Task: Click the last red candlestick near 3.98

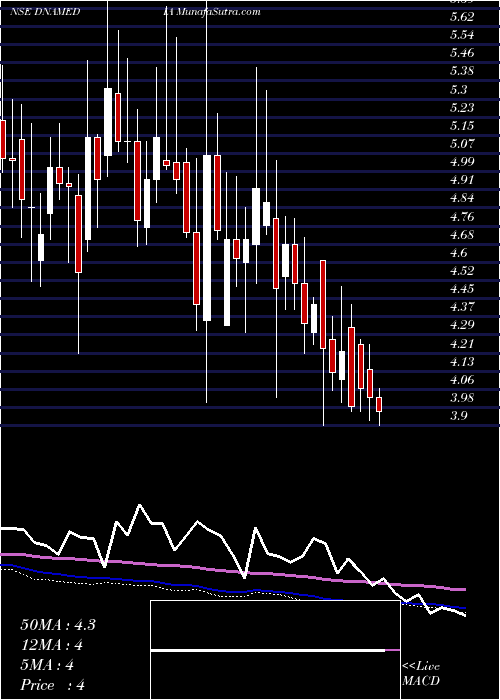Action: (379, 404)
